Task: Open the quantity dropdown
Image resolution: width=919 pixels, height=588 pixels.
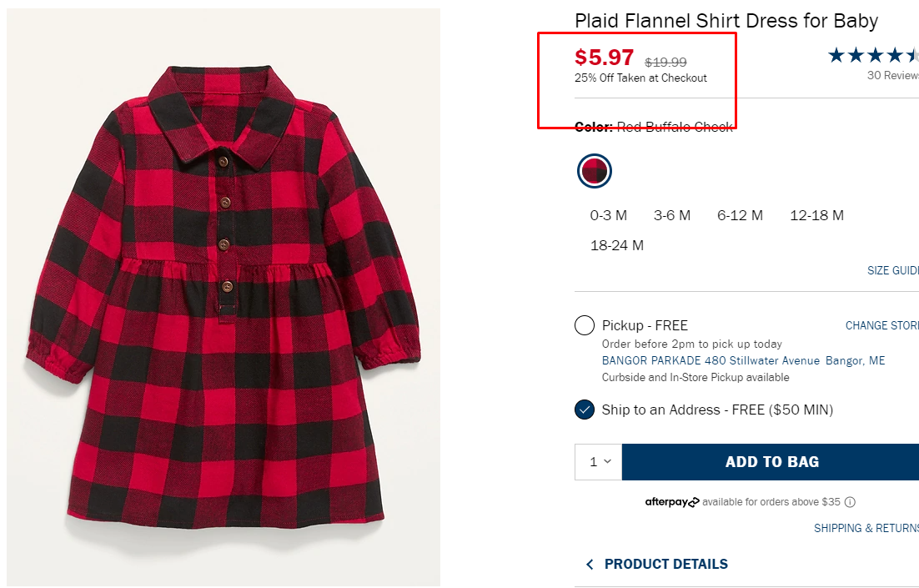Action: (x=599, y=461)
